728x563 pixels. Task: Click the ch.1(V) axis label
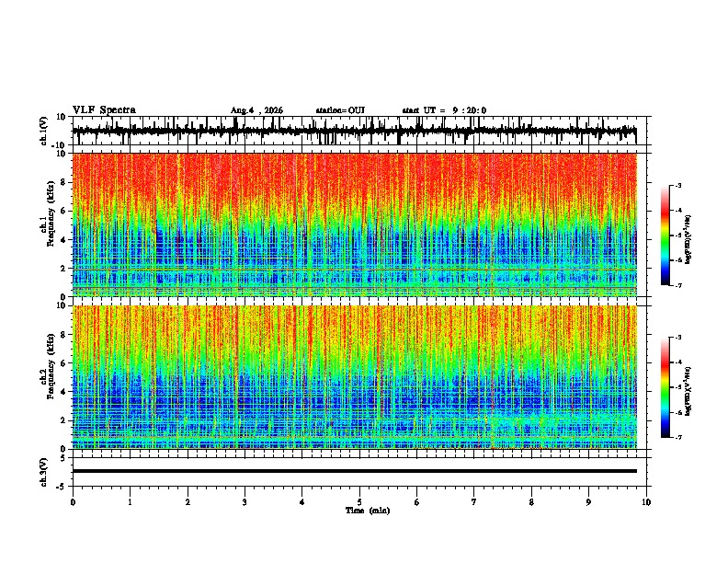(44, 131)
